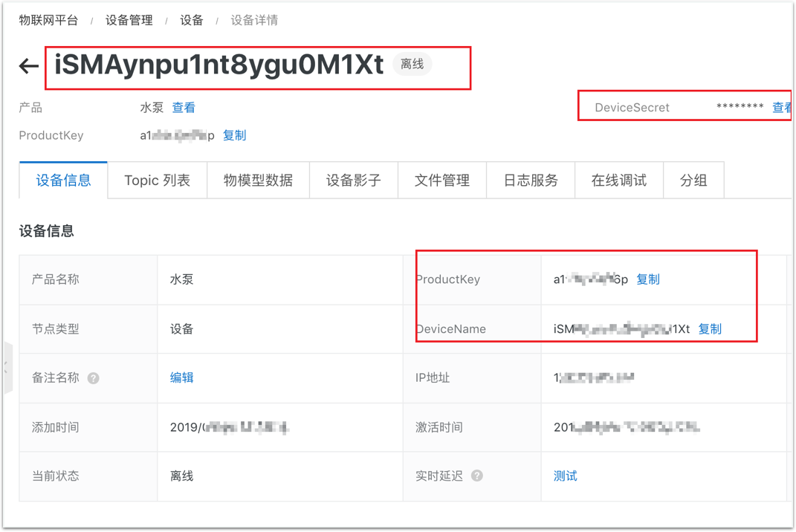Go to 设备 breadcrumb link
The image size is (796, 532).
point(192,20)
